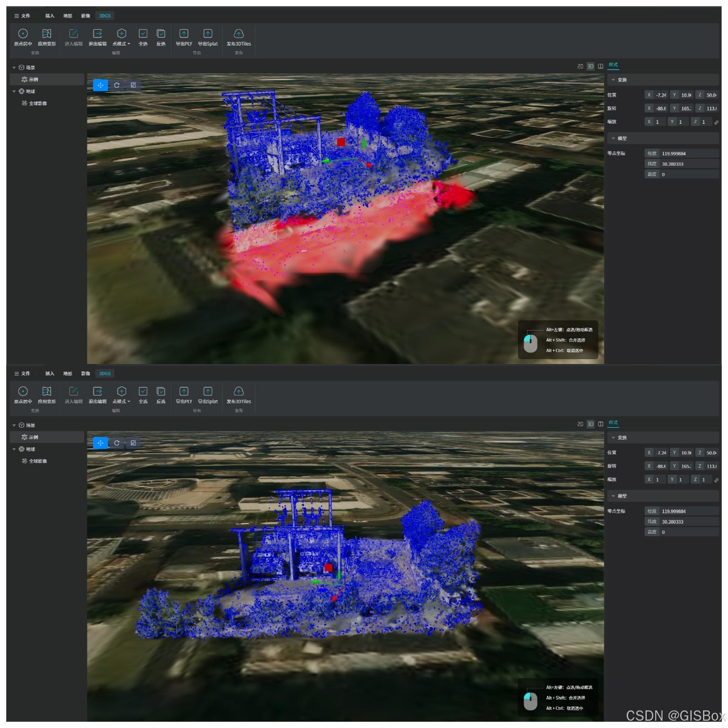
Task: Open 文件 menu in upper screenshot
Action: pos(22,16)
